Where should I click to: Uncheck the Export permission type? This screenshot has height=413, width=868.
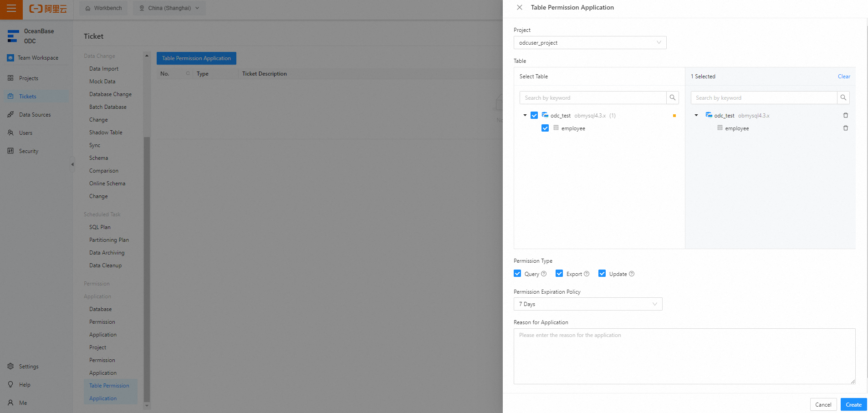pos(559,274)
